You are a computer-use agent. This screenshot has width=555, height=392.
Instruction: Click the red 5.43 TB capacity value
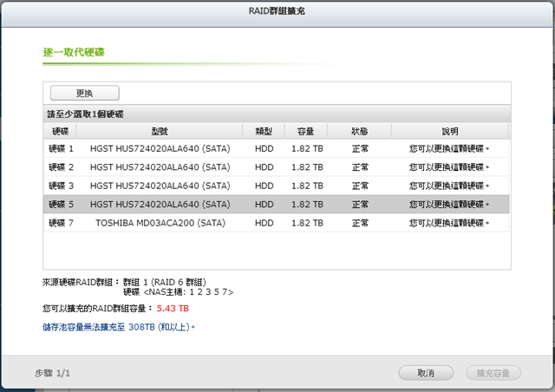[173, 309]
